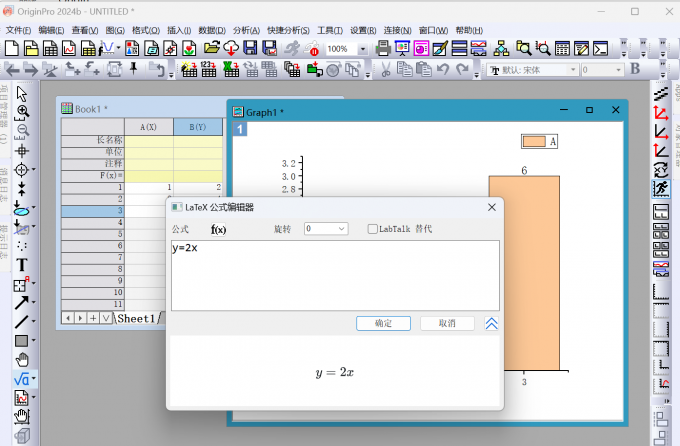Open the LaTeX equation square-root tool
The width and height of the screenshot is (680, 446).
point(22,379)
